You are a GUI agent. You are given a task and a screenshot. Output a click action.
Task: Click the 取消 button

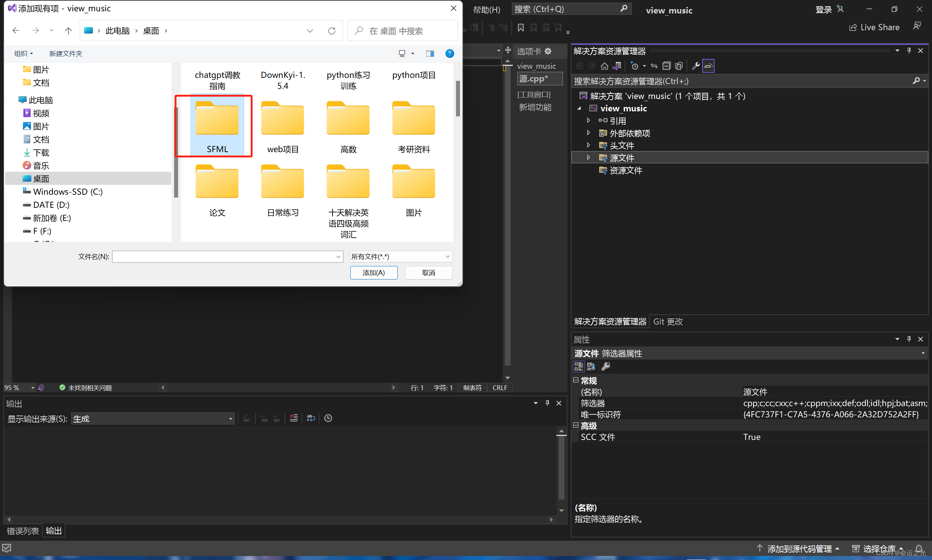pos(428,273)
